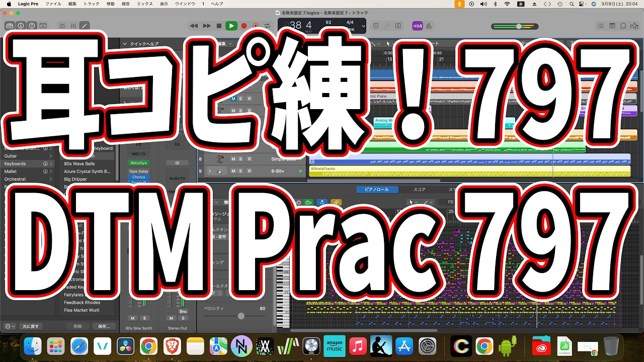Toggle the stereo link button on Stereo Out
The width and height of the screenshot is (644, 362).
tap(177, 163)
